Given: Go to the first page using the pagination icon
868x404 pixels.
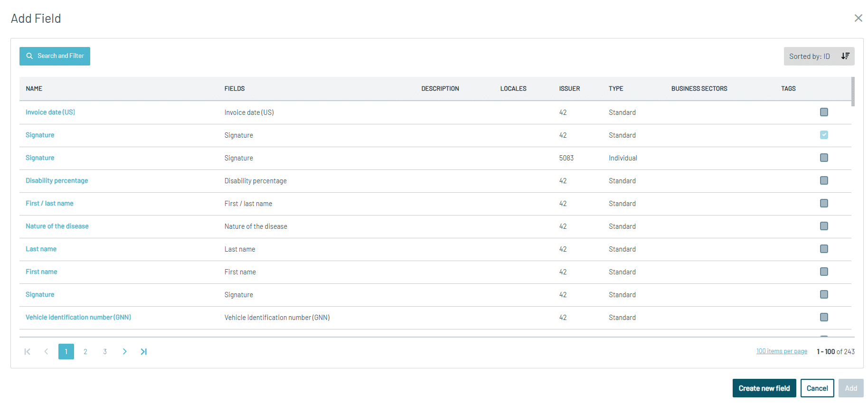Looking at the screenshot, I should click(x=27, y=352).
